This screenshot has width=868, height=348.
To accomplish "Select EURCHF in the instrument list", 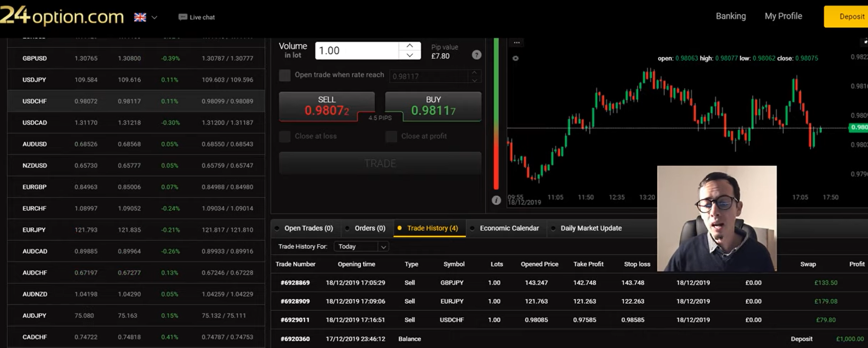I will (136, 208).
